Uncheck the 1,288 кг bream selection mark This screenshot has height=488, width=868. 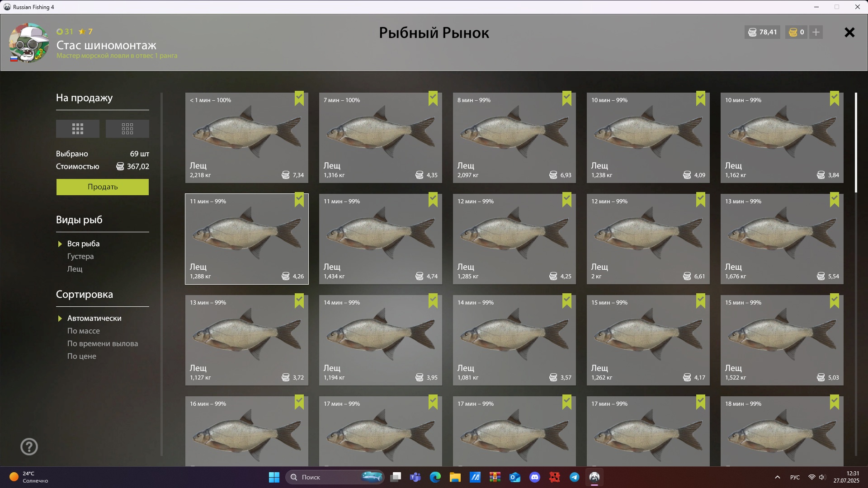(x=299, y=200)
